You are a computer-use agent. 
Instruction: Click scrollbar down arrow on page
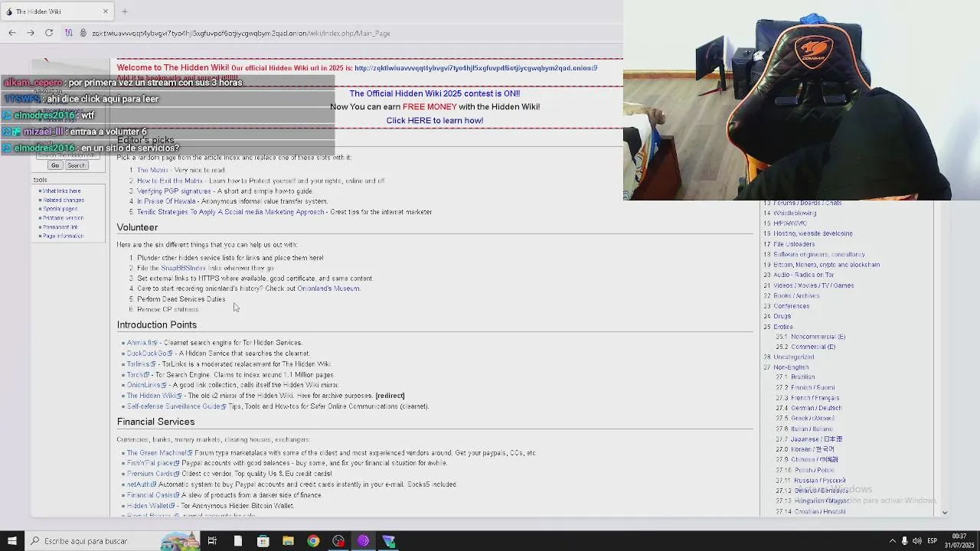pos(945,513)
